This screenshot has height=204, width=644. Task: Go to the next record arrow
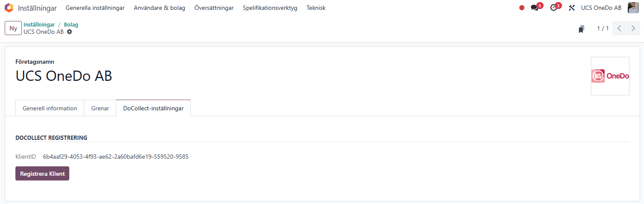coord(633,28)
